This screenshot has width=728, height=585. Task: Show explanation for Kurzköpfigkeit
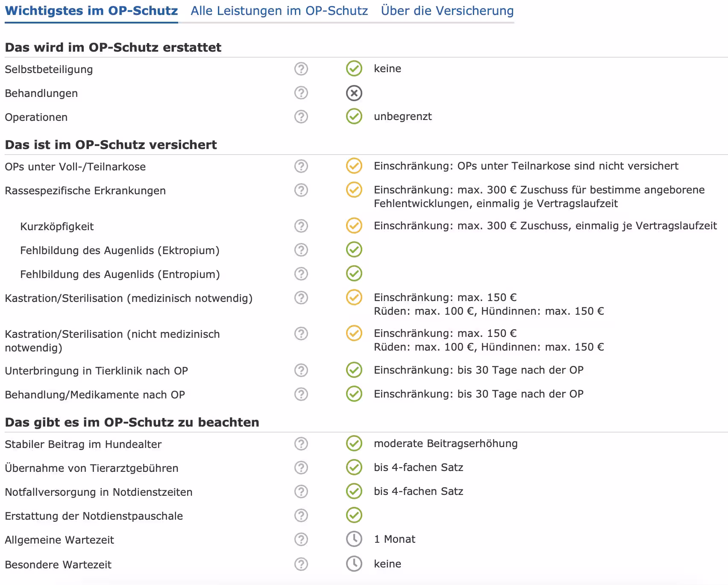(301, 226)
